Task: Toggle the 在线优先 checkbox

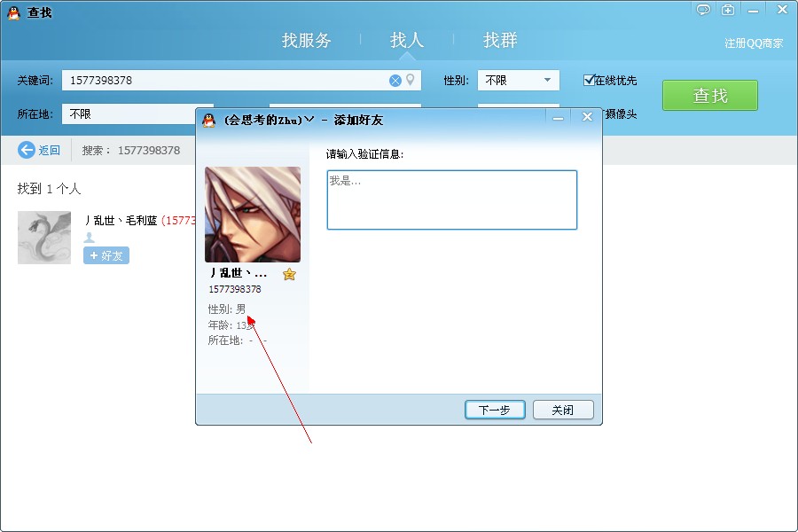Action: pos(589,81)
